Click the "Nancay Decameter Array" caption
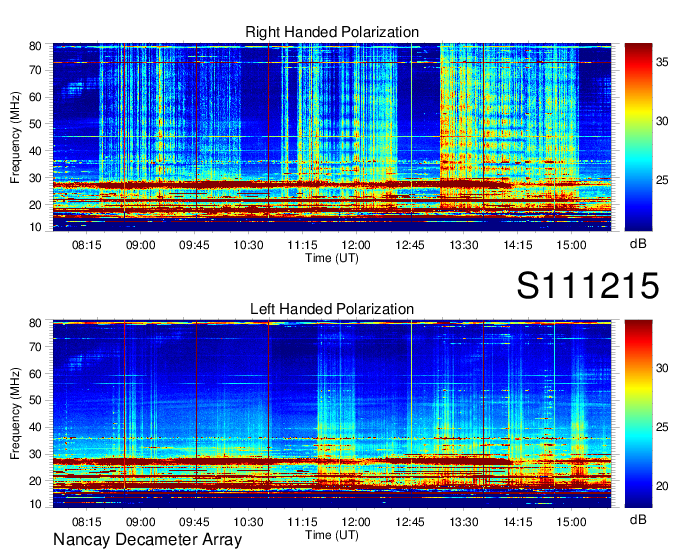 [147, 539]
